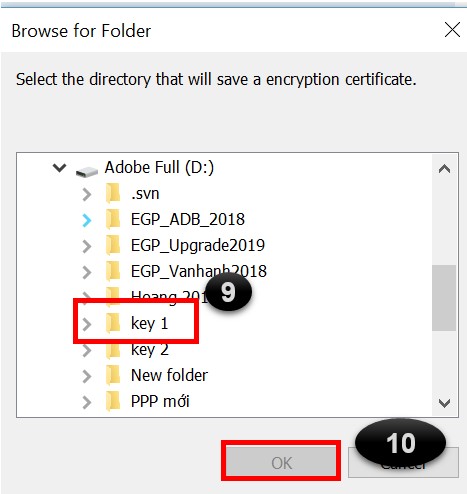Collapse the Adobe Full (D:) drive node

point(59,168)
